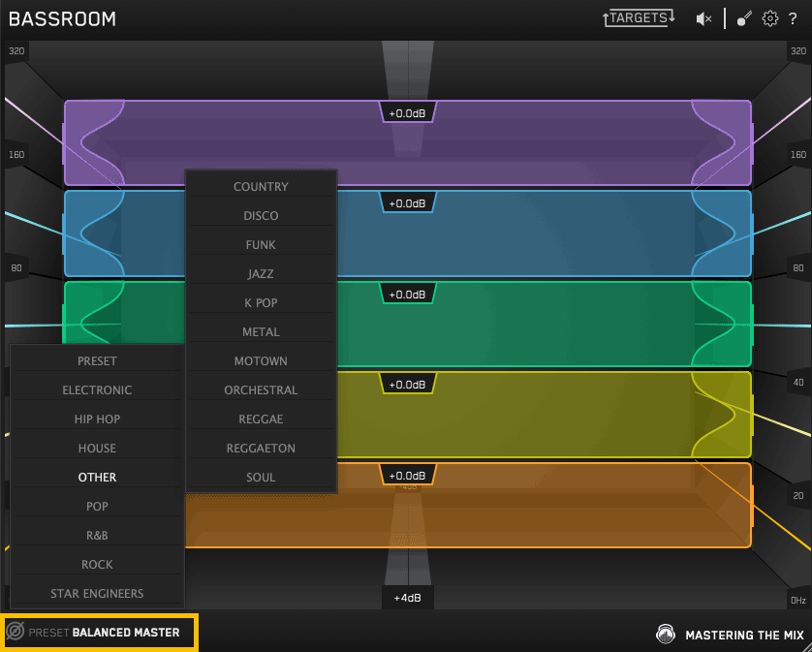812x652 pixels.
Task: Select the MOTOWN preset
Action: [x=261, y=360]
